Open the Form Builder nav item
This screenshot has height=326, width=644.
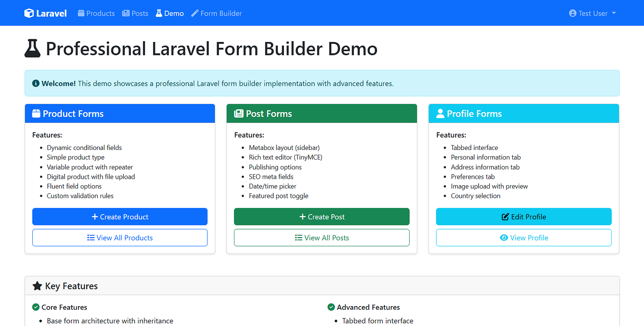(x=216, y=13)
